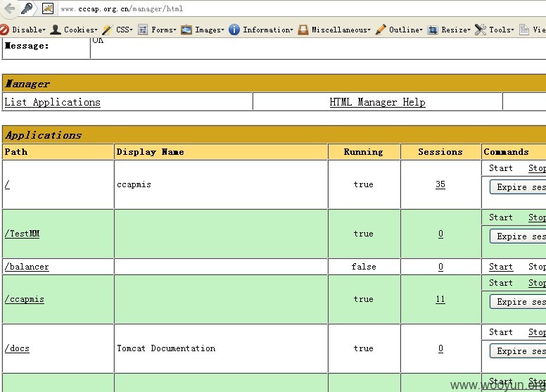The height and width of the screenshot is (392, 546).
Task: Click the 35 sessions link for ccapmis
Action: coord(440,184)
